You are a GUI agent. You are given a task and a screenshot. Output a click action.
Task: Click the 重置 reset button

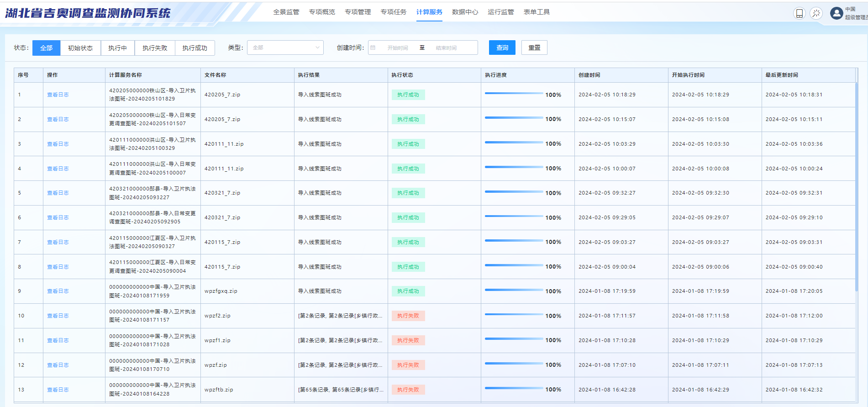534,48
